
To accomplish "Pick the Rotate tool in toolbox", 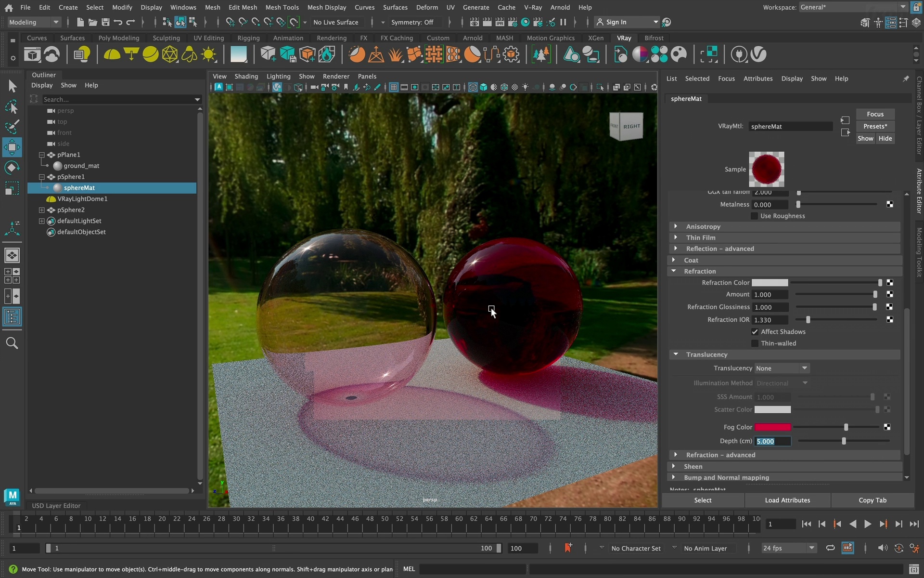I will [12, 168].
